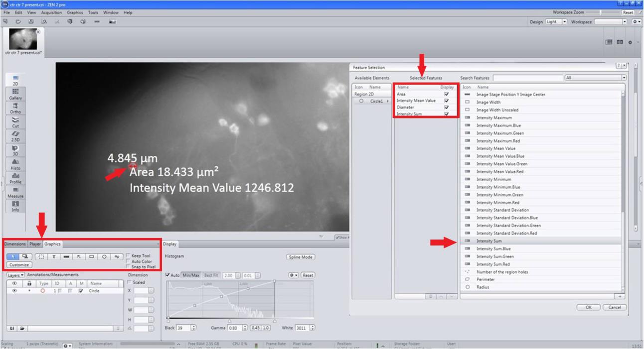This screenshot has width=644, height=349.
Task: Open the Profile view
Action: tap(15, 178)
